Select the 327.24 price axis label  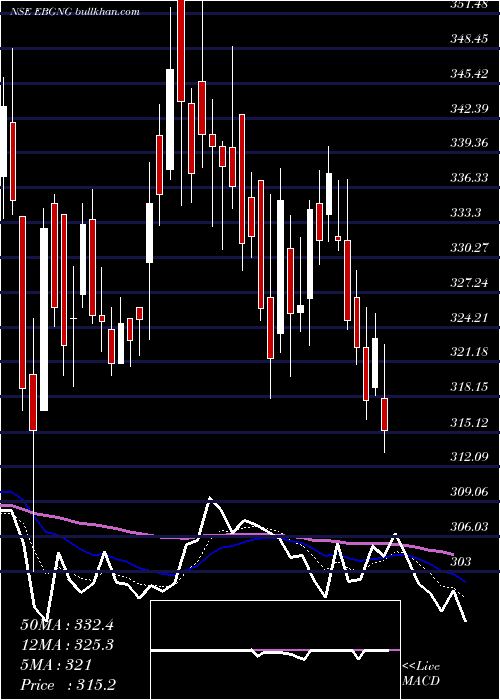click(x=469, y=283)
